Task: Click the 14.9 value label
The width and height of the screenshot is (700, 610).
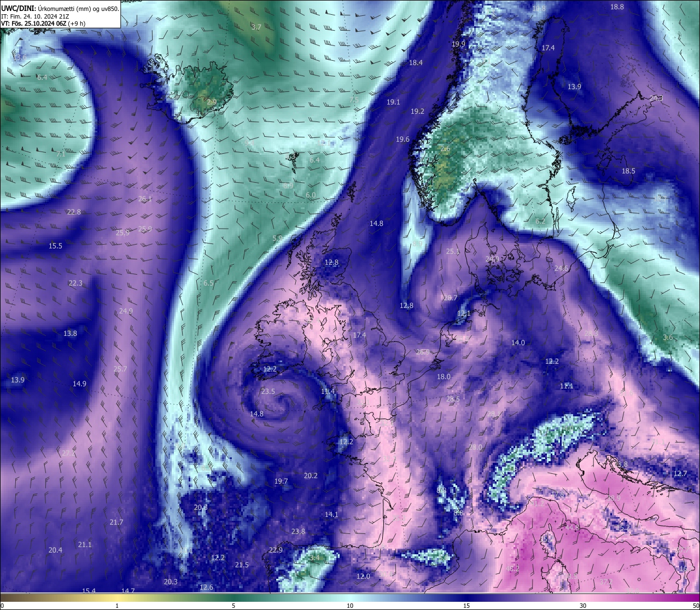Action: [79, 384]
